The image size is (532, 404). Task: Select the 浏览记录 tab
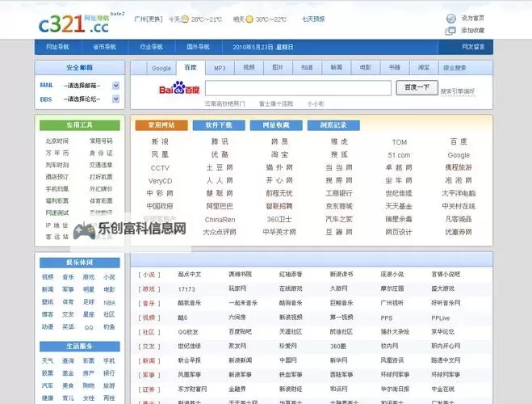pos(333,125)
